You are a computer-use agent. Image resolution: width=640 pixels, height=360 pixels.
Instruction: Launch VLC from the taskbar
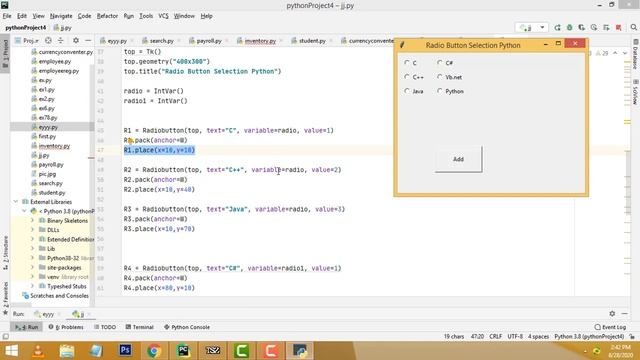[x=38, y=351]
